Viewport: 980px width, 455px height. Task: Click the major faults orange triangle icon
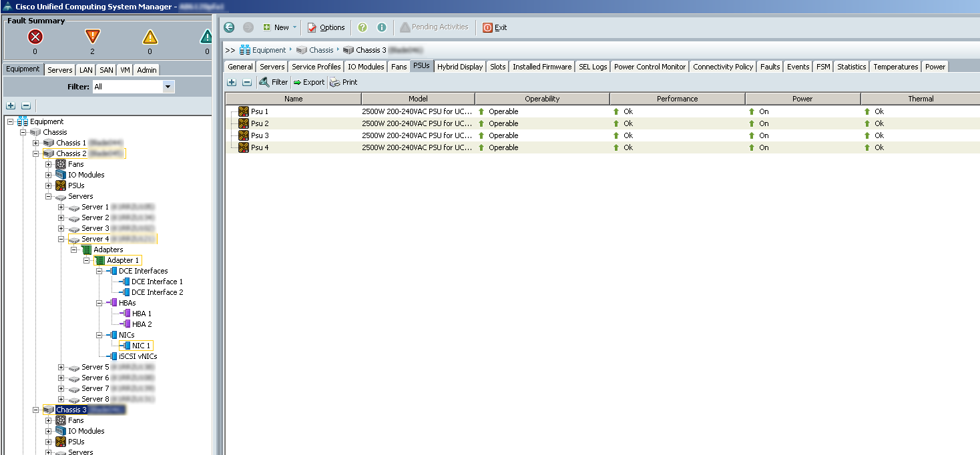coord(92,37)
